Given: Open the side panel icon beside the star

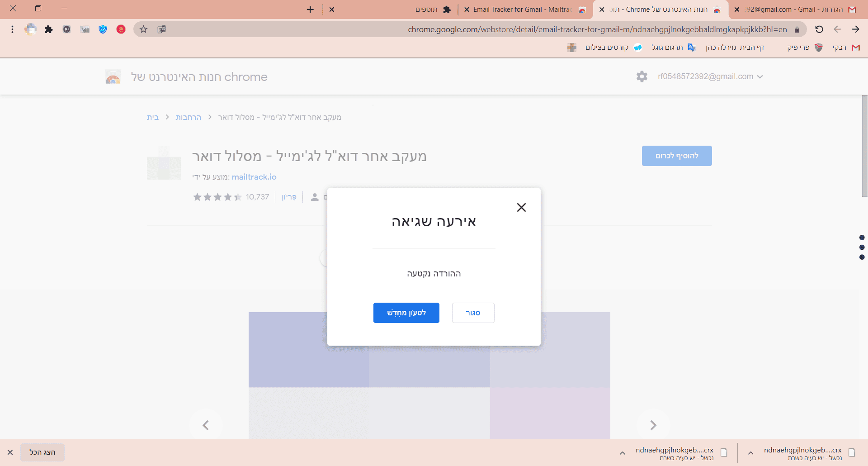Looking at the screenshot, I should point(161,29).
